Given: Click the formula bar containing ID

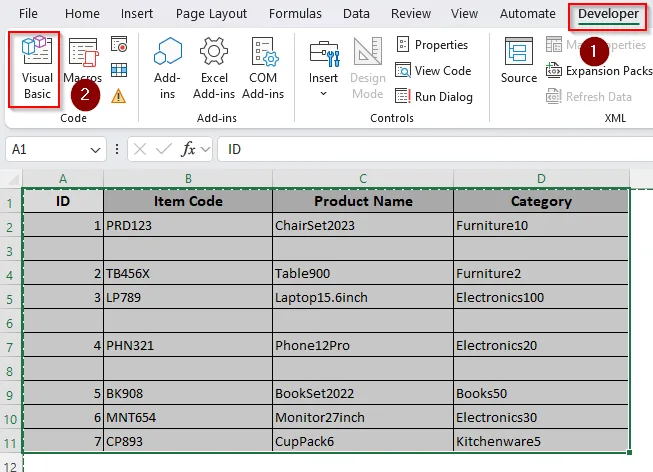Looking at the screenshot, I should [435, 149].
